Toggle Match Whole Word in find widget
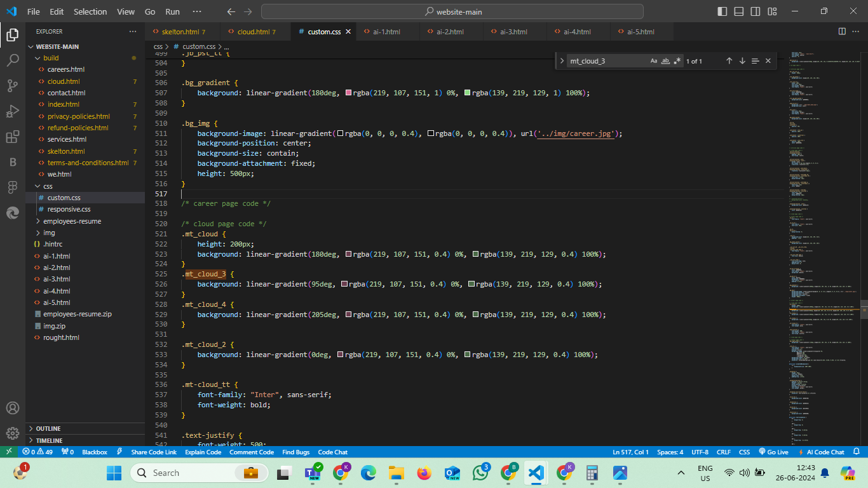This screenshot has width=868, height=488. 666,61
